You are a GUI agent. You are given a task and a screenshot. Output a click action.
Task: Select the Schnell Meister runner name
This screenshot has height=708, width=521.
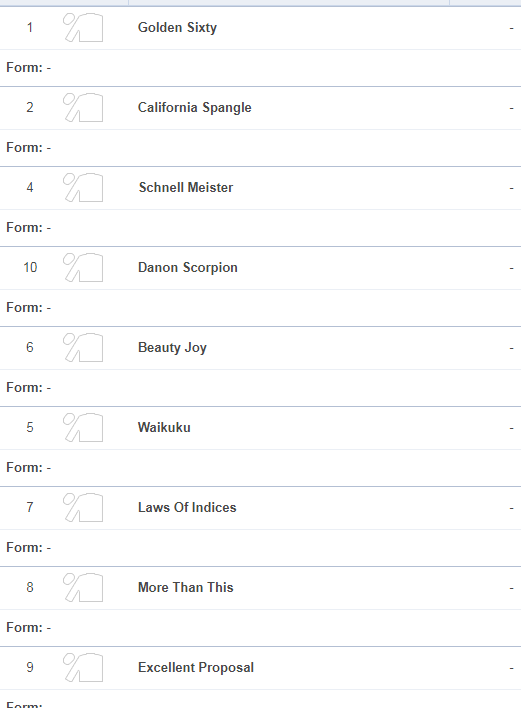(x=186, y=187)
